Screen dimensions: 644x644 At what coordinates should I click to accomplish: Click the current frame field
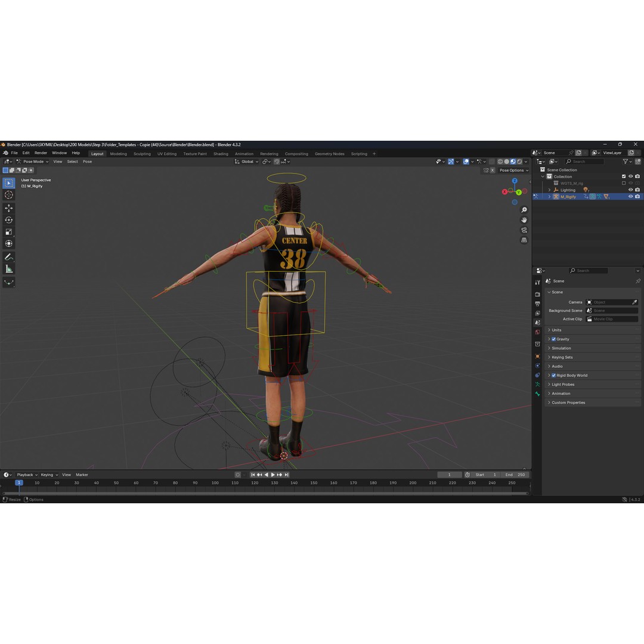tap(450, 475)
